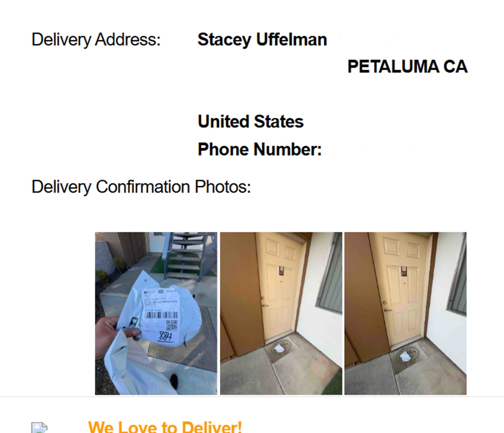The image size is (504, 433).
Task: Click the handwritten 884 on the package
Action: click(x=165, y=337)
